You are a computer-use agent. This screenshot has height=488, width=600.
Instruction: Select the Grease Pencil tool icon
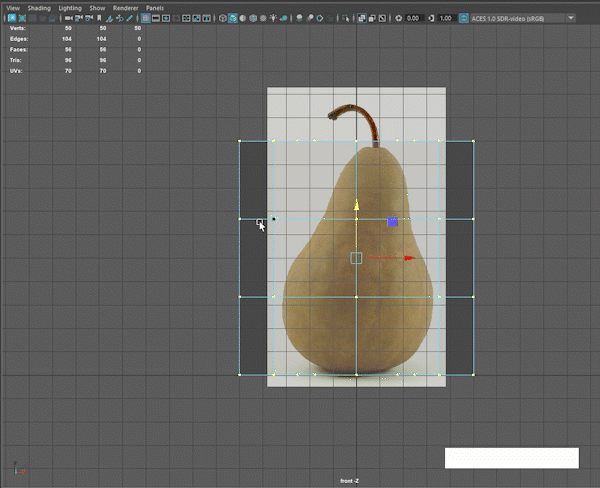point(130,18)
